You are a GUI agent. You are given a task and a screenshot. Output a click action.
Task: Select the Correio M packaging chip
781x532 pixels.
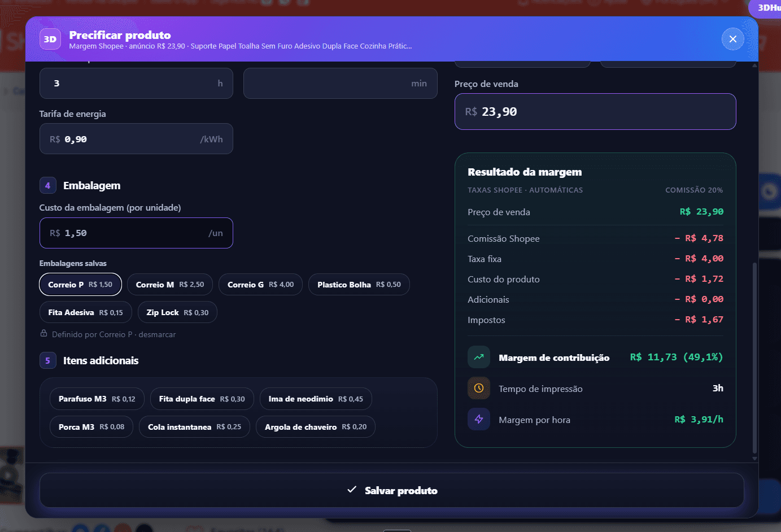tap(170, 284)
